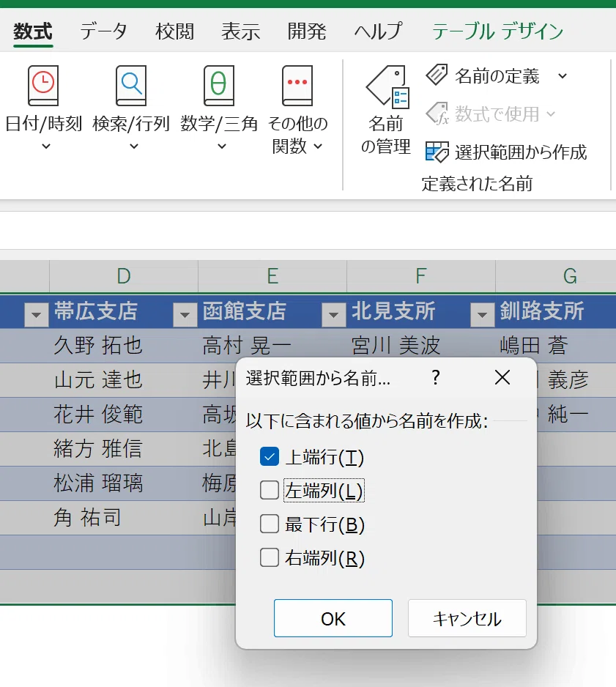Check the 右端列(R) checkbox
Image resolution: width=616 pixels, height=687 pixels.
[x=270, y=558]
